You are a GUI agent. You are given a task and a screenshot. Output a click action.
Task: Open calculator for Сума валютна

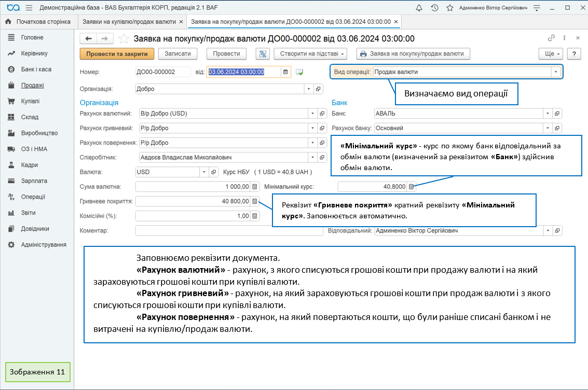click(x=255, y=187)
